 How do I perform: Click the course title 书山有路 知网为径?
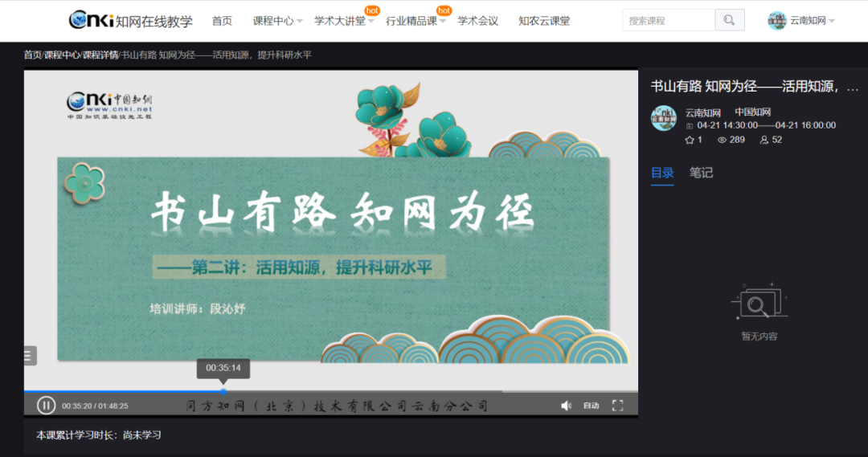[754, 86]
